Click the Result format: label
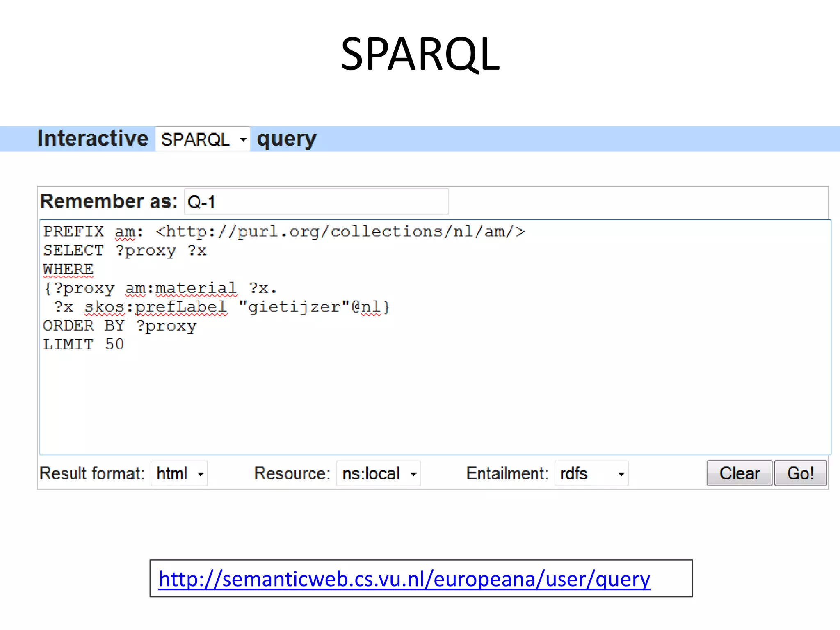 tap(92, 474)
